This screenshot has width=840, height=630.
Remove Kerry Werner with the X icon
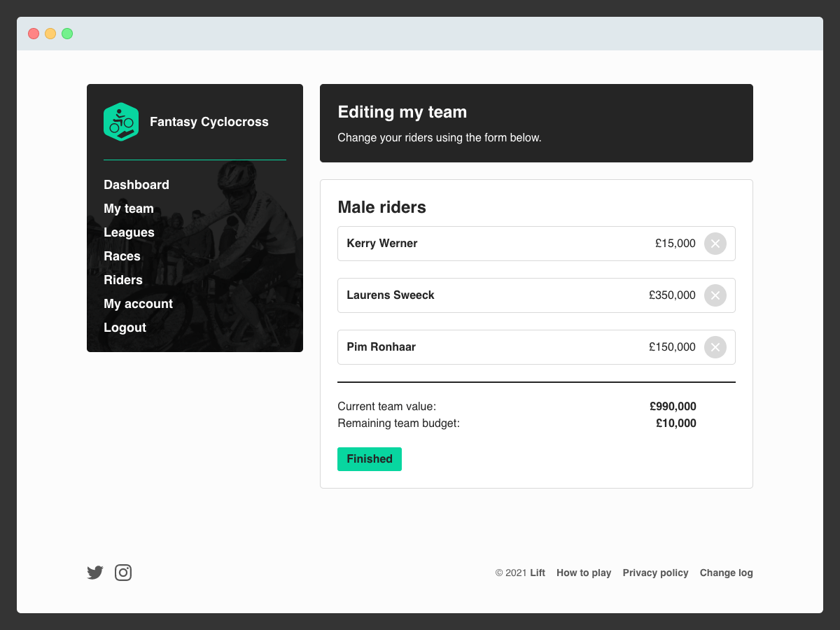pos(715,244)
